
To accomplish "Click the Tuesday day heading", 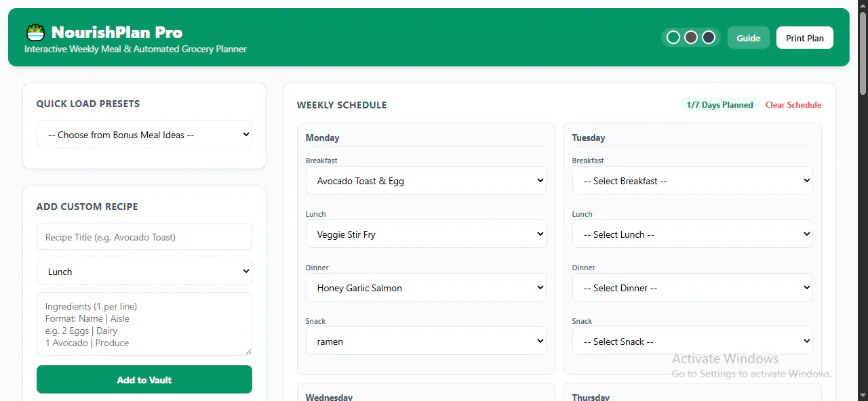I will (x=589, y=138).
